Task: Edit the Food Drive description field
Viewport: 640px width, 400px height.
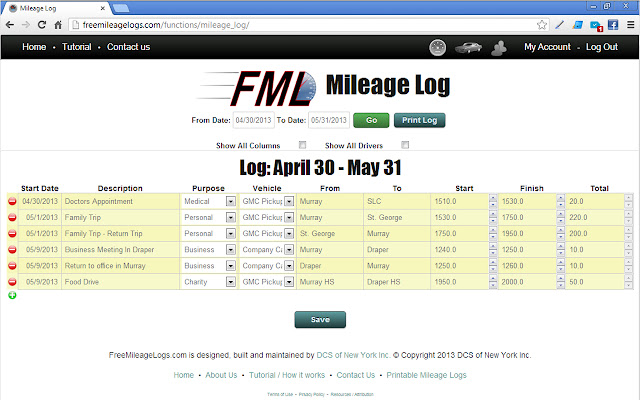Action: pos(120,282)
